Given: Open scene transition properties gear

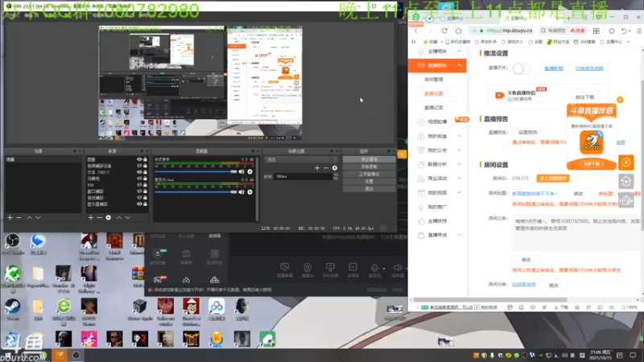Looking at the screenshot, I should pyautogui.click(x=335, y=168).
